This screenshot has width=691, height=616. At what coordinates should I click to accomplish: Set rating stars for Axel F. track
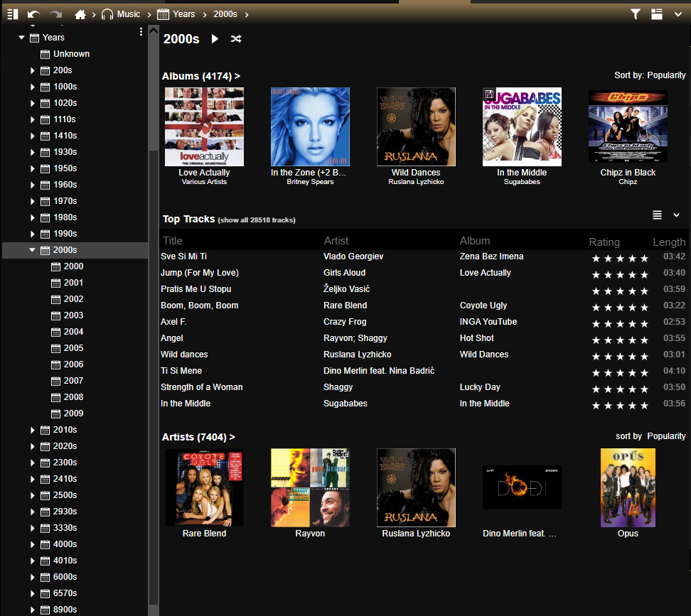(620, 323)
